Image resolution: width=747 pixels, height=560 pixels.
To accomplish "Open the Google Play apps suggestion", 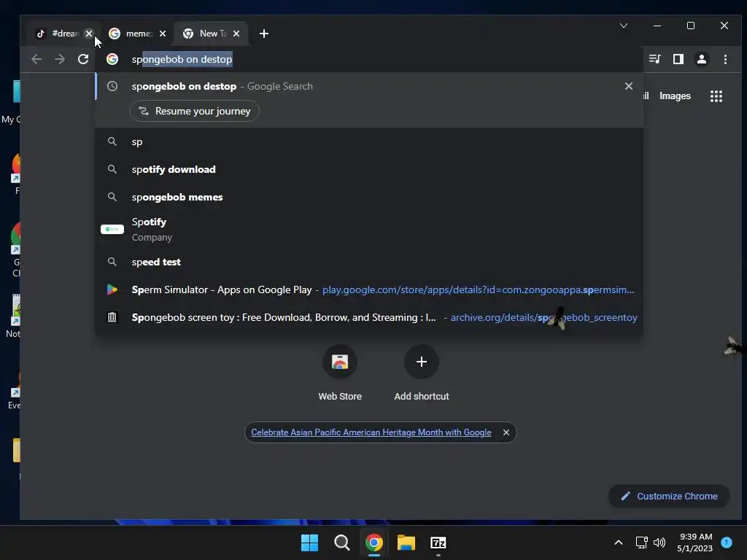I will (x=369, y=289).
